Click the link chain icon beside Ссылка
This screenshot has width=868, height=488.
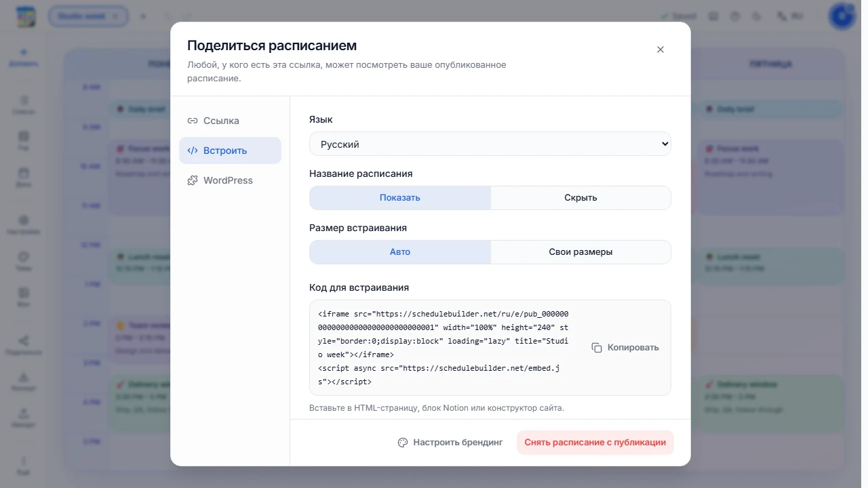(x=193, y=121)
